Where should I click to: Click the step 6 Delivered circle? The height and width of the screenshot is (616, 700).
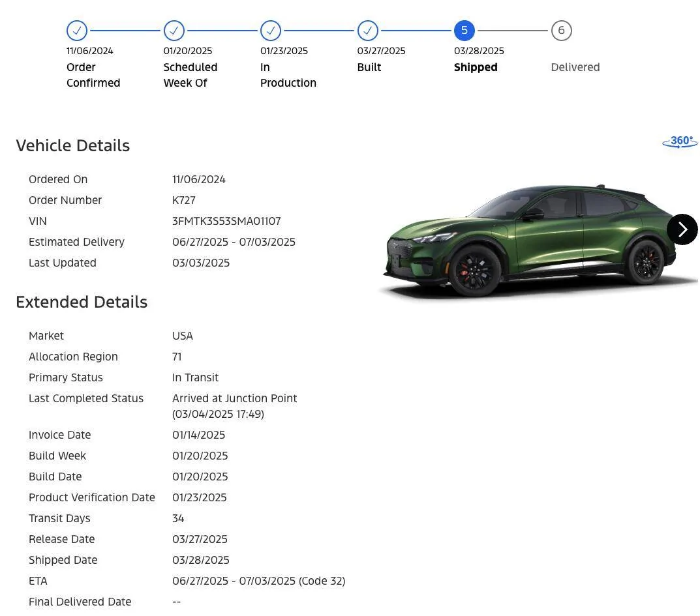561,31
